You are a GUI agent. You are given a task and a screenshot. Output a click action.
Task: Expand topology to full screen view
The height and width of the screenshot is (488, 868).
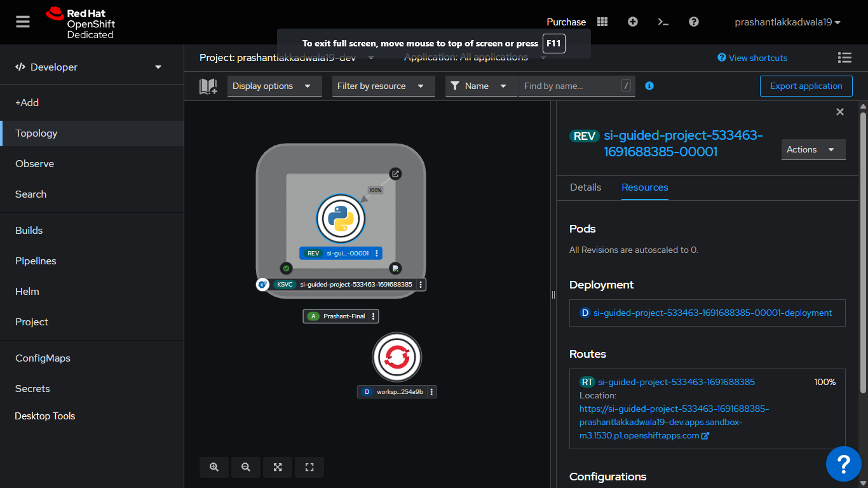click(x=309, y=467)
